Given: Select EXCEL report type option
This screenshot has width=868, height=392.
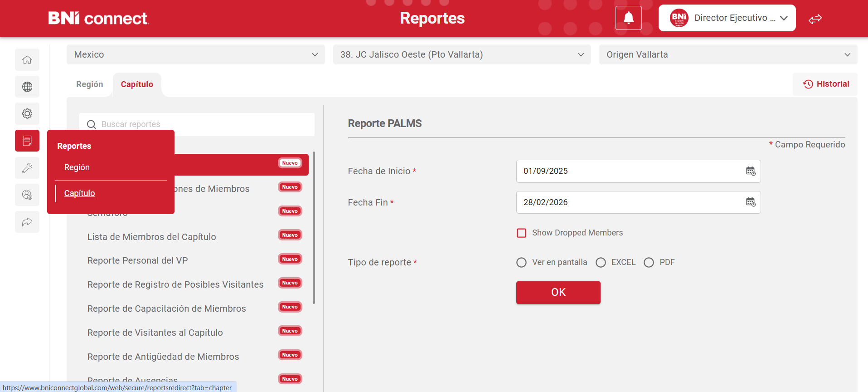Looking at the screenshot, I should click(x=601, y=263).
